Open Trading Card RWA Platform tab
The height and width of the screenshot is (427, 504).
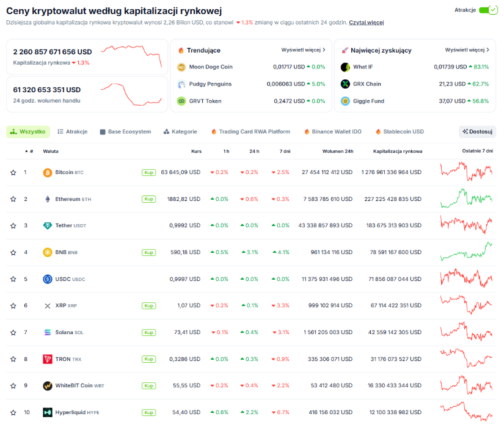[x=250, y=132]
